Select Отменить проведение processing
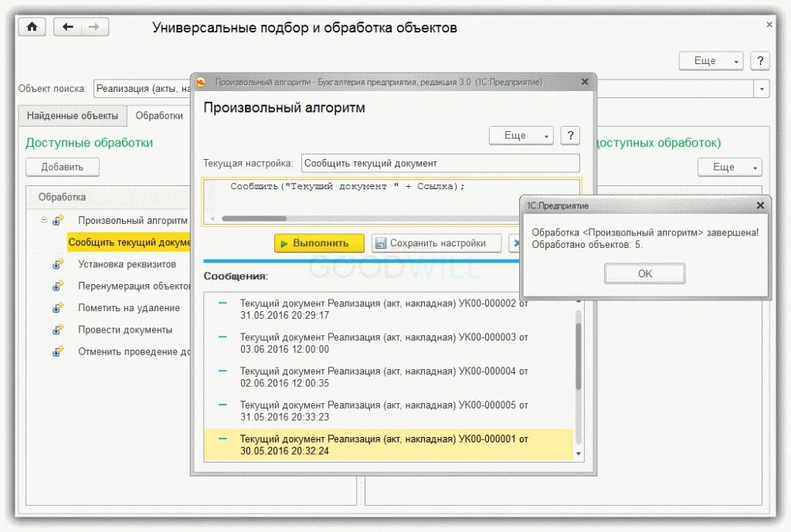 [x=134, y=351]
